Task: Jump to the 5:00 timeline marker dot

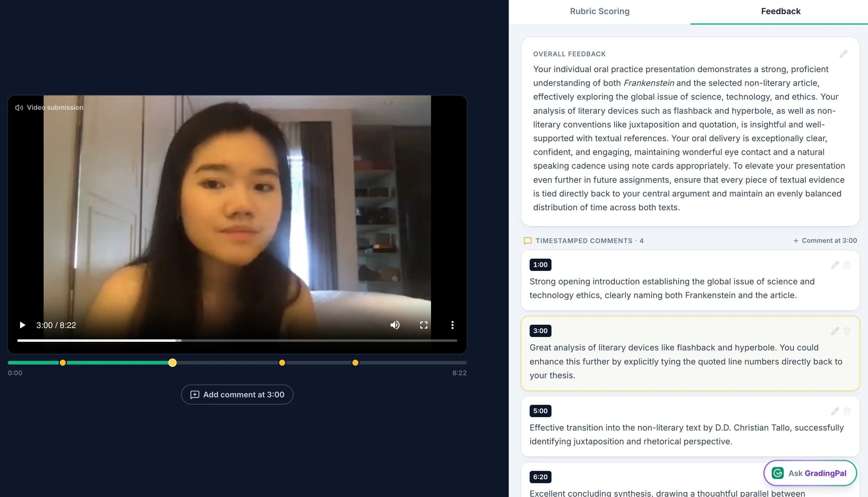Action: (282, 362)
